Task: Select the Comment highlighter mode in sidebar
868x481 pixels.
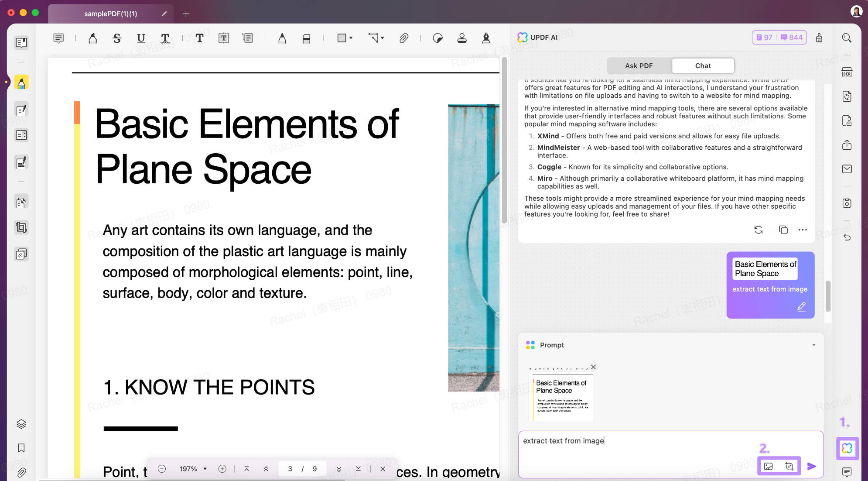Action: (x=21, y=82)
